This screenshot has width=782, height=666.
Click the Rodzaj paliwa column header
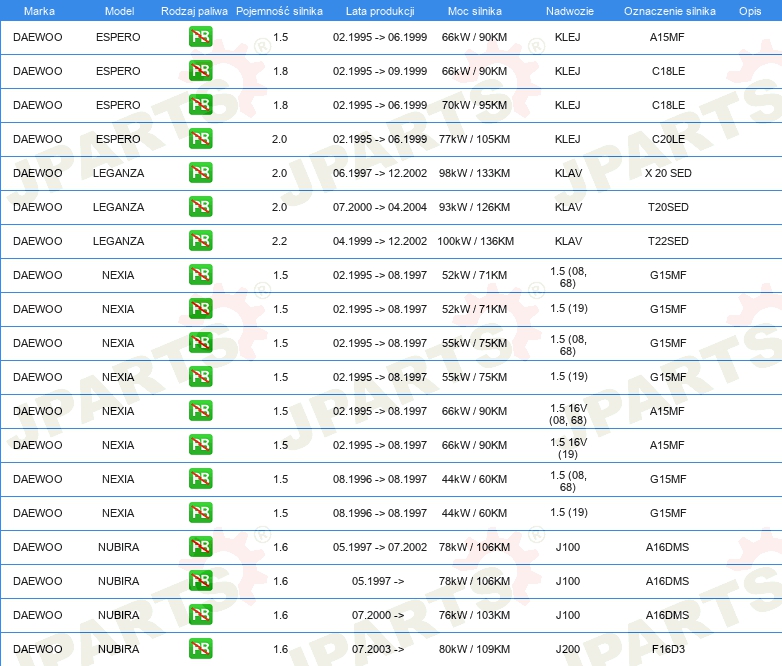coord(194,11)
